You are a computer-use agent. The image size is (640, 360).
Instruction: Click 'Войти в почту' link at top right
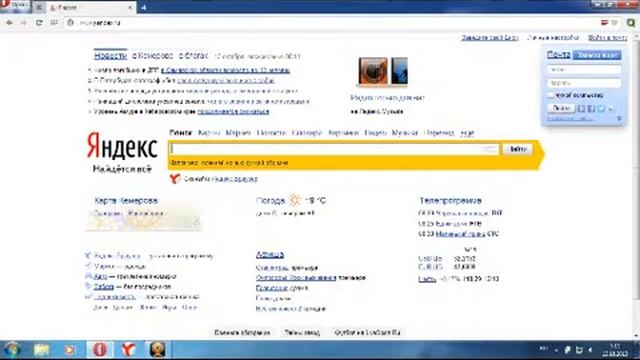[x=607, y=38]
